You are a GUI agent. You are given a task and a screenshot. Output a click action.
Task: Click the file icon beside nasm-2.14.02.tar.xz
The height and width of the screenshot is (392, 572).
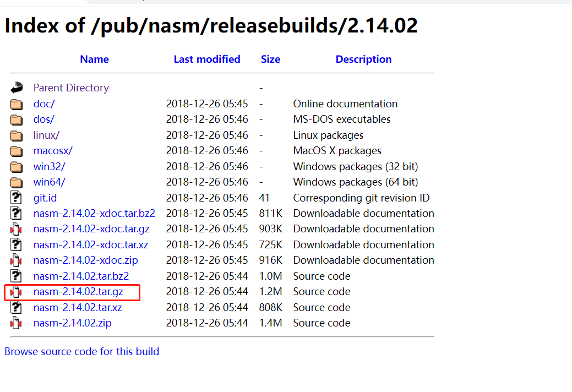tap(16, 307)
